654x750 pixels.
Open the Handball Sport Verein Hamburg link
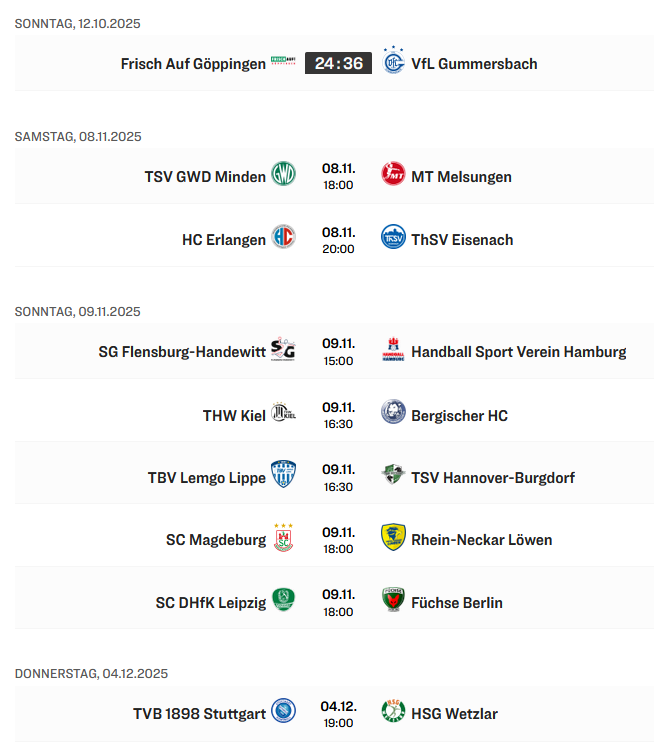pos(518,352)
